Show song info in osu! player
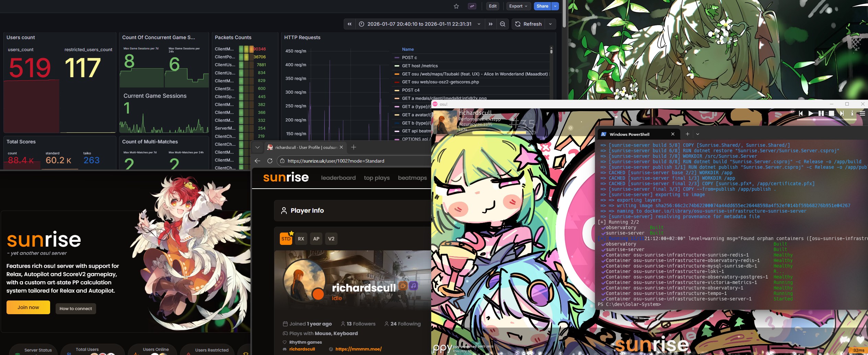The image size is (868, 355). point(852,113)
